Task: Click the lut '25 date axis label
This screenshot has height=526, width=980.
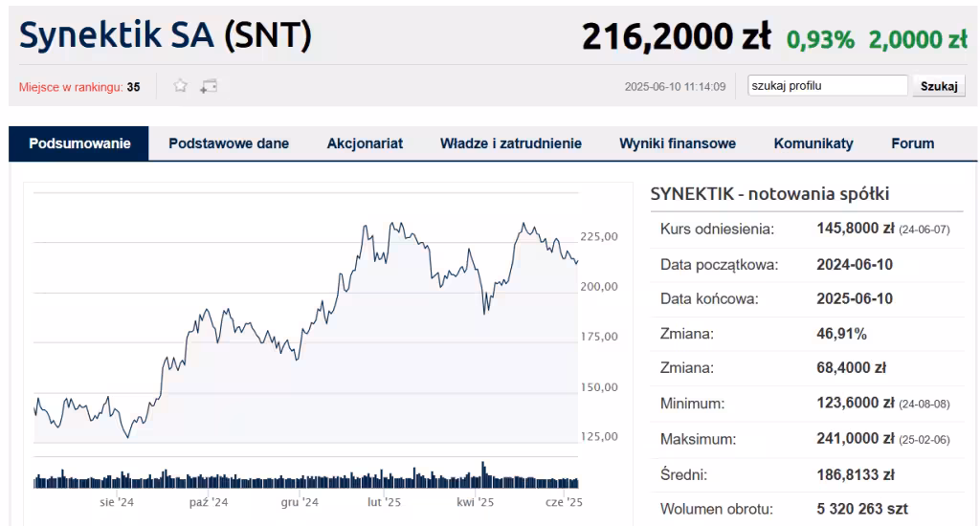Action: pos(385,502)
